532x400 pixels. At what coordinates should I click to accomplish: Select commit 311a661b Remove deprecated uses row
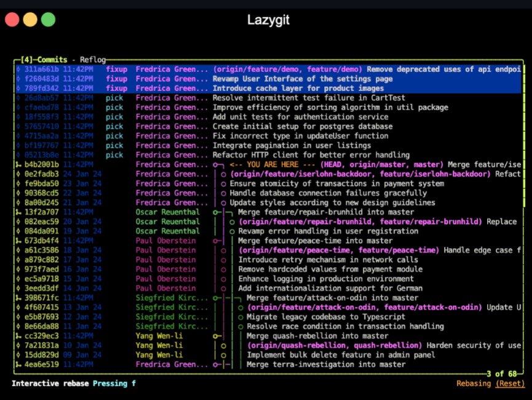pos(268,70)
